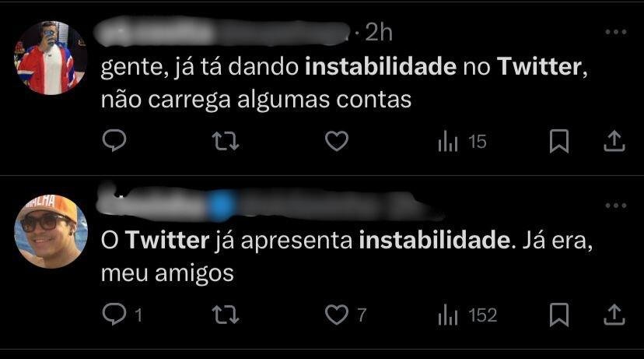Open the 2h timestamp of first tweet

(379, 32)
